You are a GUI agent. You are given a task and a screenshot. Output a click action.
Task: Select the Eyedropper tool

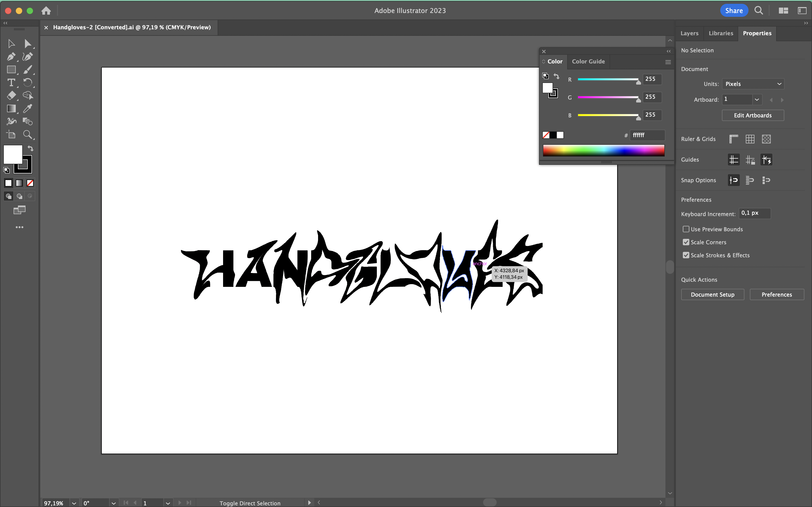27,108
